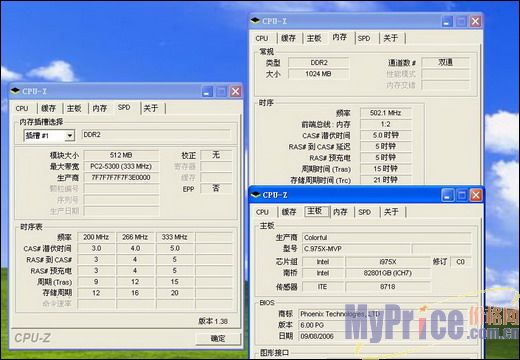This screenshot has height=360, width=520.
Task: Click the CPU-Z title icon of memory window
Action: coord(255,21)
